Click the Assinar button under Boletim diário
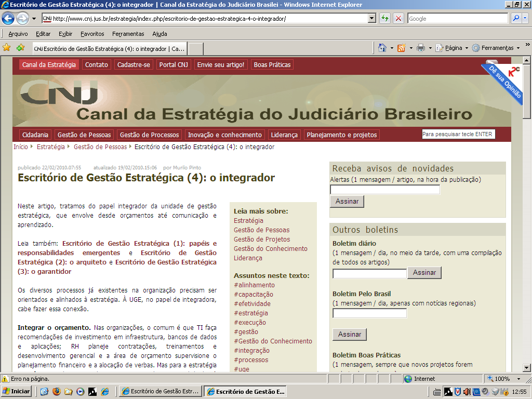This screenshot has height=399, width=532. 424,273
